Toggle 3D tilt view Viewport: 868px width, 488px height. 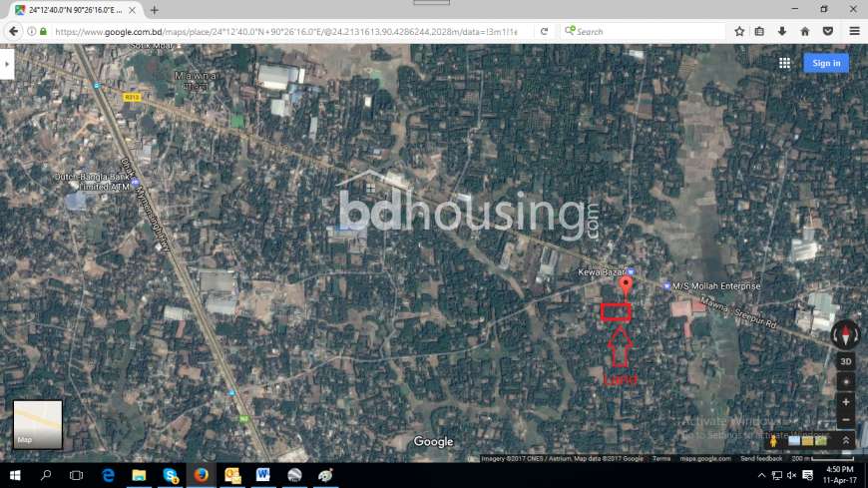tap(845, 361)
